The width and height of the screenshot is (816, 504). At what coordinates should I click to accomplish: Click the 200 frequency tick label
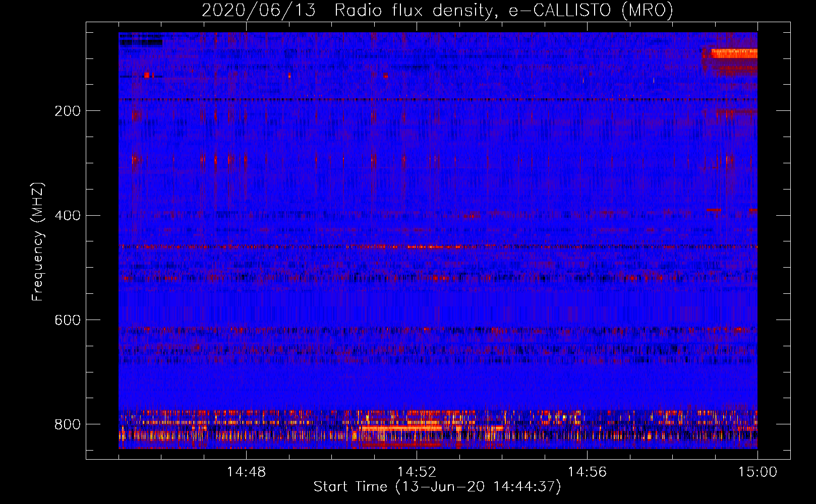(x=68, y=111)
